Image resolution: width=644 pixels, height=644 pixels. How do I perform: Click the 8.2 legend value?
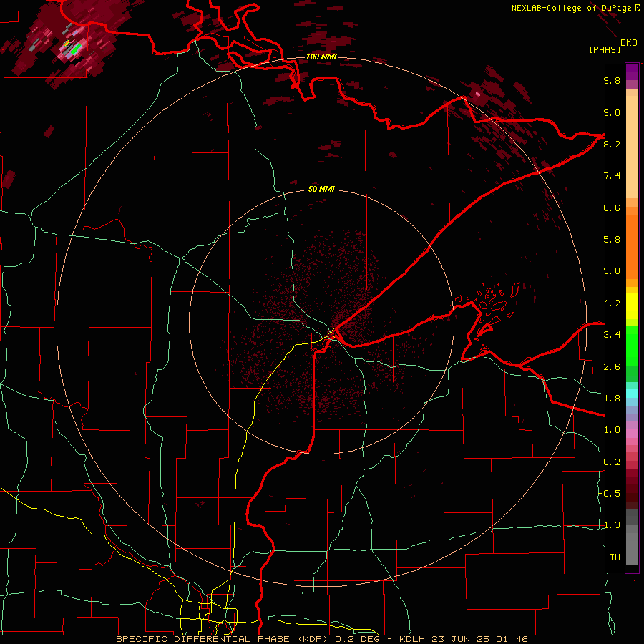(x=612, y=144)
